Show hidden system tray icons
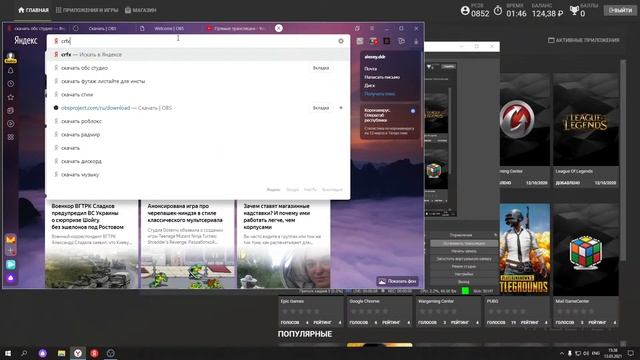Image resolution: width=640 pixels, height=360 pixels. point(562,353)
